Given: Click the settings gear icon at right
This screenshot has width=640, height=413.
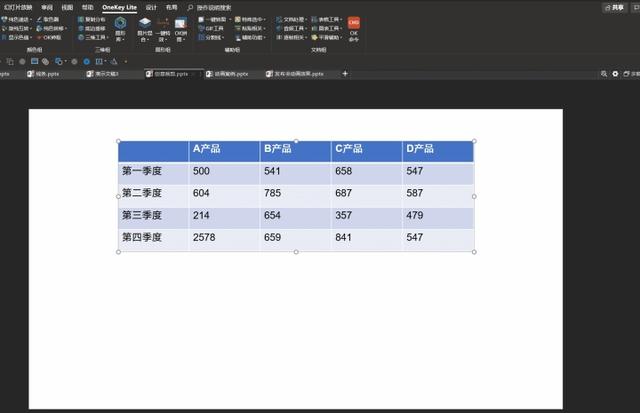Looking at the screenshot, I should 615,74.
